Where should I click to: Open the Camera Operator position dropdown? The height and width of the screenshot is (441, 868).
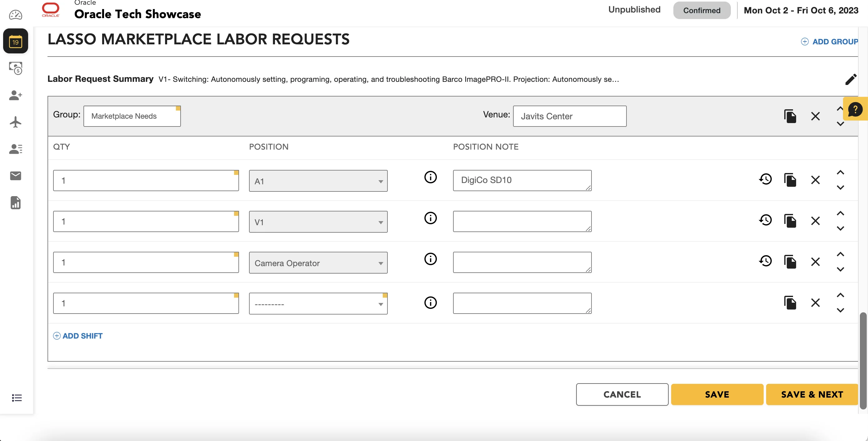318,263
